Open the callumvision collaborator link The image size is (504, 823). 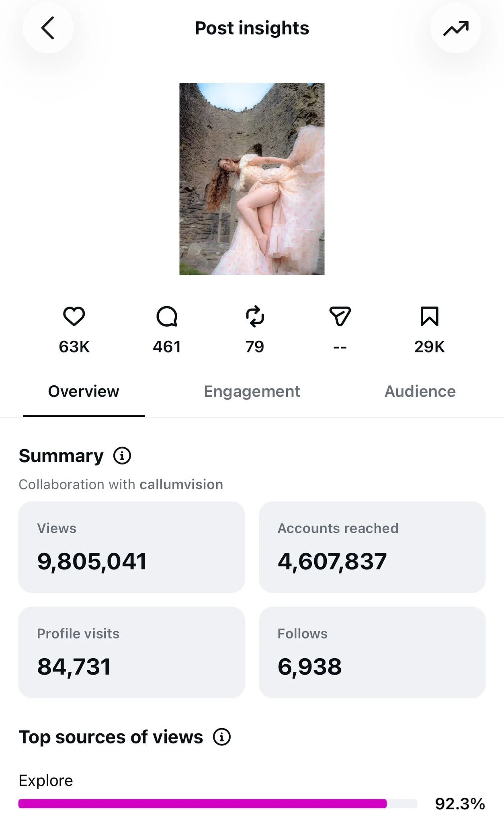pyautogui.click(x=181, y=485)
